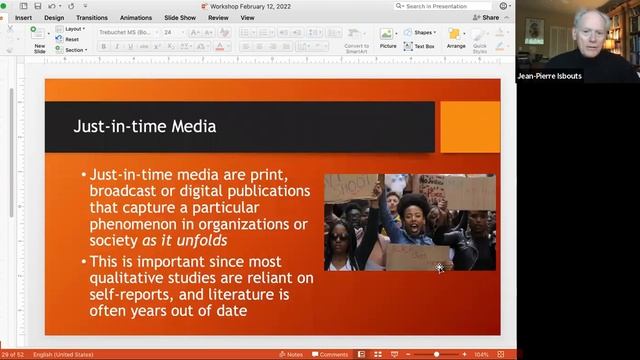Click the Shape Fill color icon

pos(500,32)
